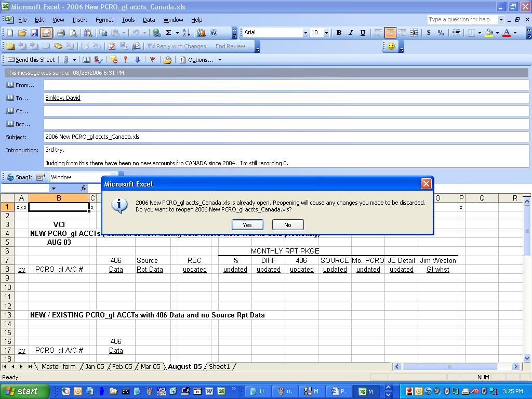Switch to the Feb 05 sheet tab
The image size is (532, 399).
tap(123, 366)
